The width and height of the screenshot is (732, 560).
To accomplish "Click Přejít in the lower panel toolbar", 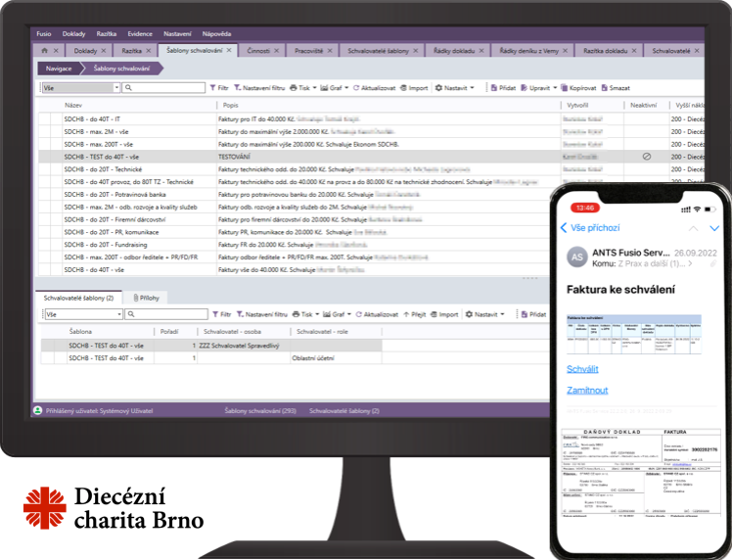I will pos(415,314).
